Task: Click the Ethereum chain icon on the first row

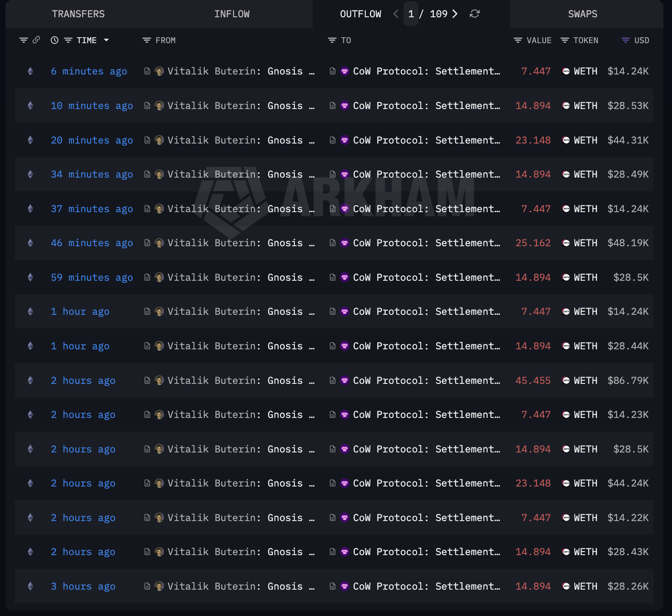Action: pos(30,71)
